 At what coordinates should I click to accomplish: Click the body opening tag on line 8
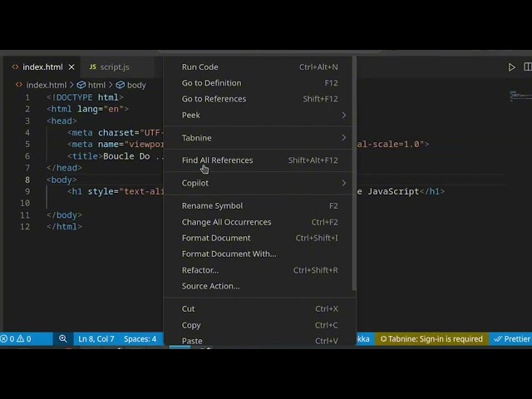(x=62, y=180)
